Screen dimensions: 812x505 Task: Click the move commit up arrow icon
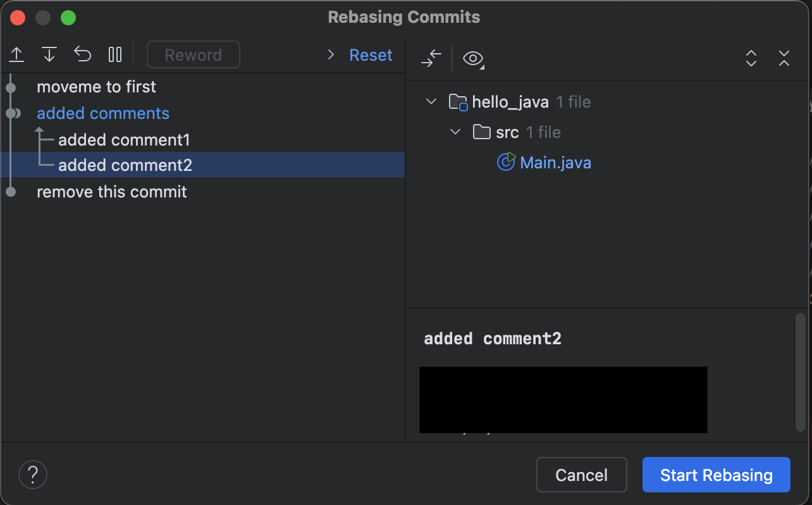(16, 55)
